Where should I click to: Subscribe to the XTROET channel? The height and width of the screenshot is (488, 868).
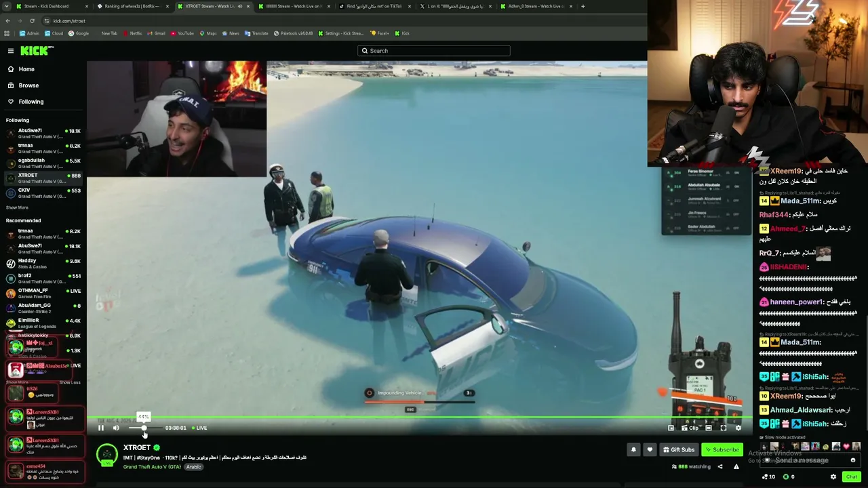722,449
